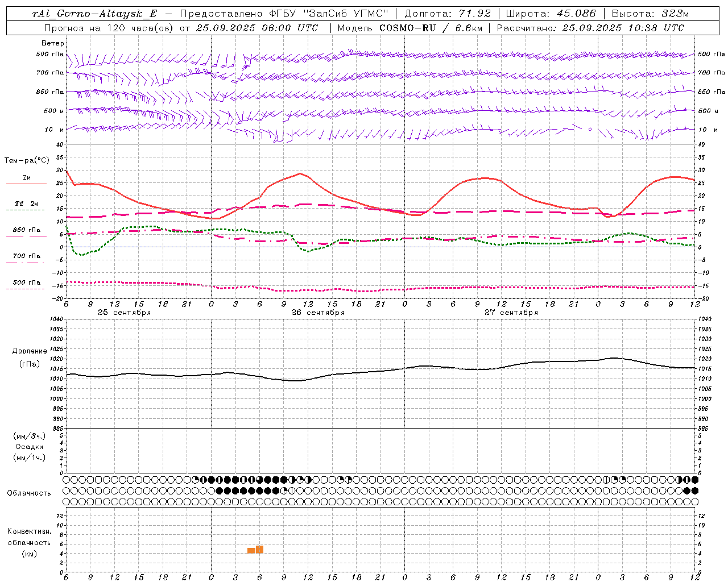Click the taller orange convective cloud bar
Image resolution: width=728 pixels, height=582 pixels.
(259, 550)
